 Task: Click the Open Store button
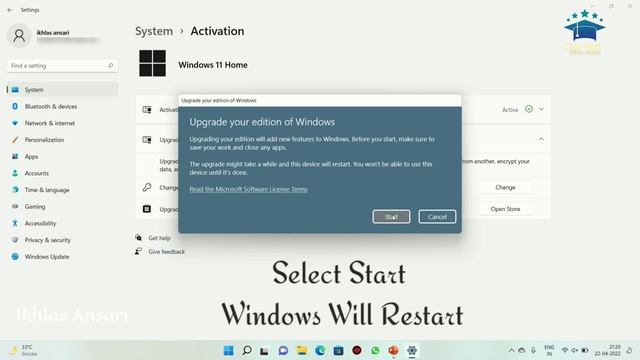pos(505,209)
